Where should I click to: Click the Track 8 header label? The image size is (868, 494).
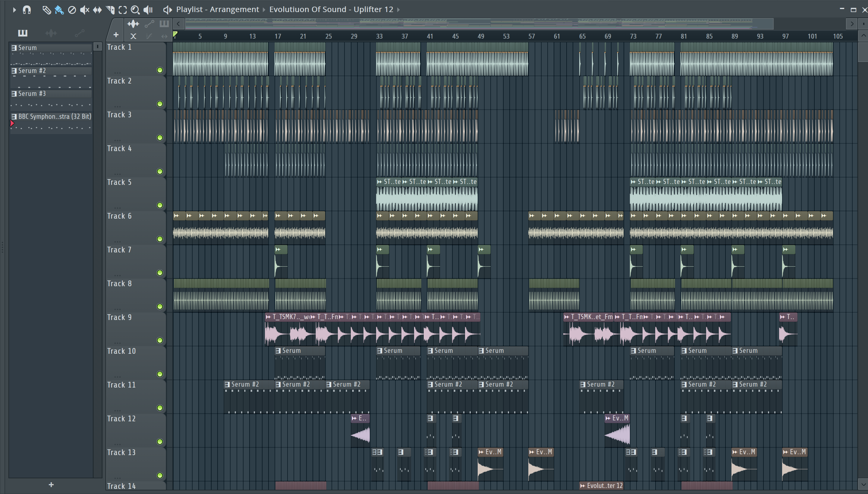(x=119, y=283)
